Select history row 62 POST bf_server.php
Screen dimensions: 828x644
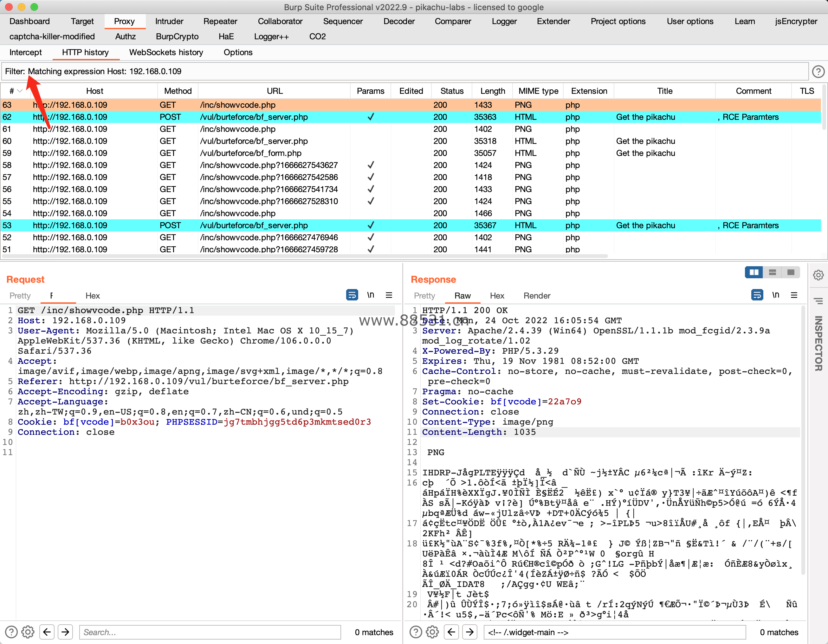click(x=411, y=117)
